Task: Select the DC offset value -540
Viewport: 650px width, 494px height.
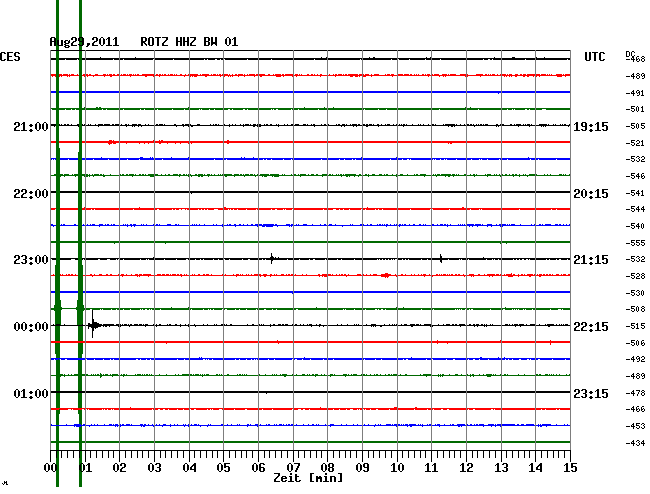Action: point(635,226)
